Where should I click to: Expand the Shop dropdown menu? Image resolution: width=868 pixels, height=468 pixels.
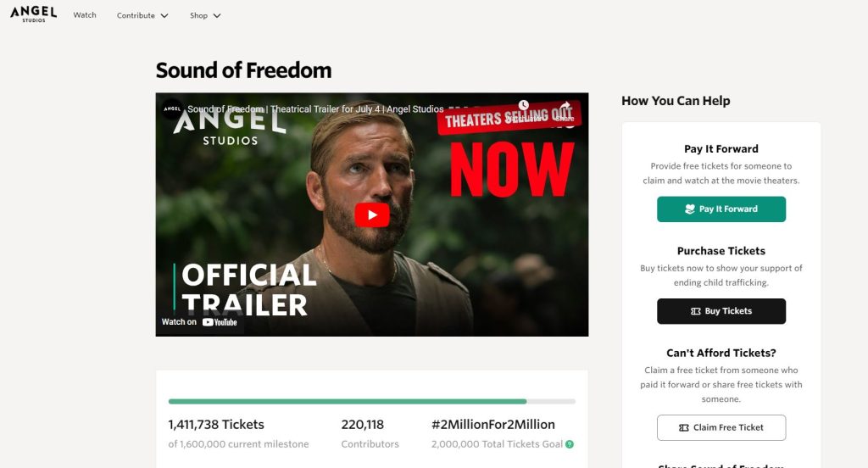[205, 15]
